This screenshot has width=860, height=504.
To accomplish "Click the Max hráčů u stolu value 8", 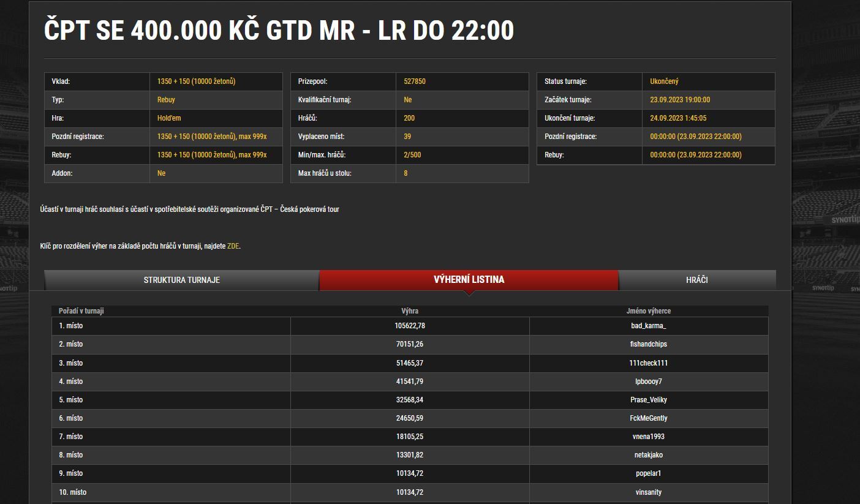I will click(405, 173).
